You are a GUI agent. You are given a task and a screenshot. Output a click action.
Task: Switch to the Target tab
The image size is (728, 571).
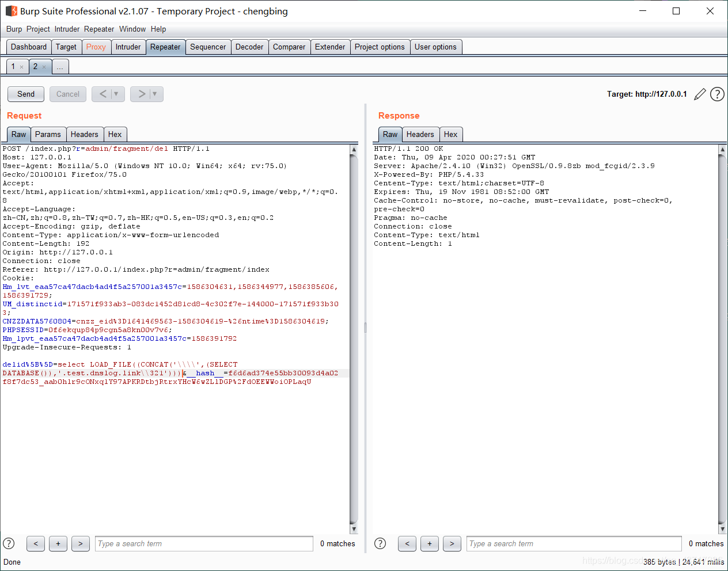pyautogui.click(x=66, y=47)
